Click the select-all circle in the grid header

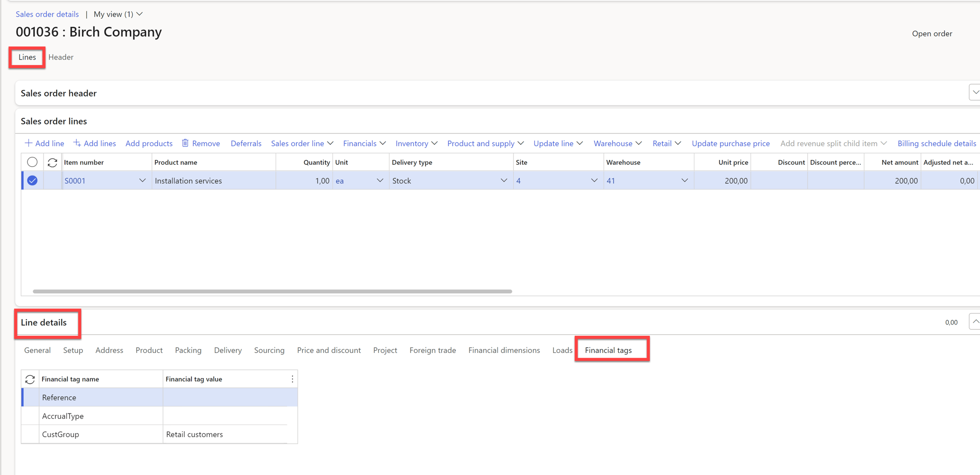pos(32,162)
